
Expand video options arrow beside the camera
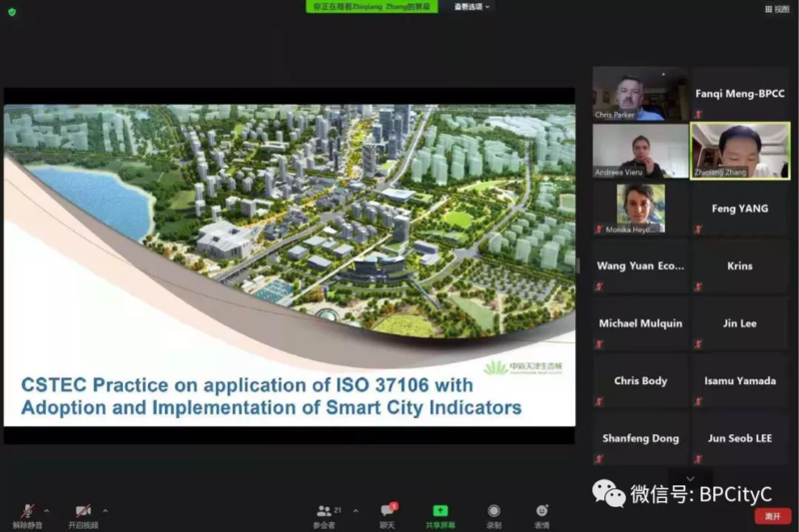pos(105,510)
